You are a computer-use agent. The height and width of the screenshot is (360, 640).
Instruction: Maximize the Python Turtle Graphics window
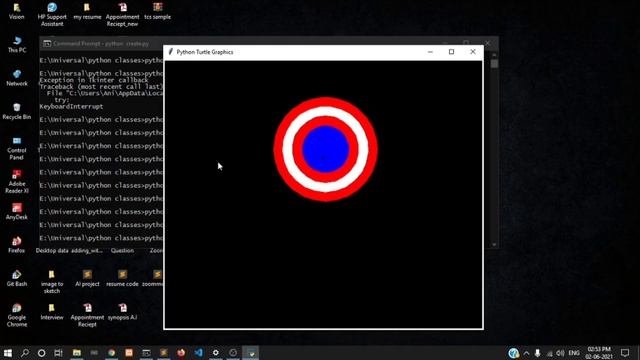click(x=451, y=52)
